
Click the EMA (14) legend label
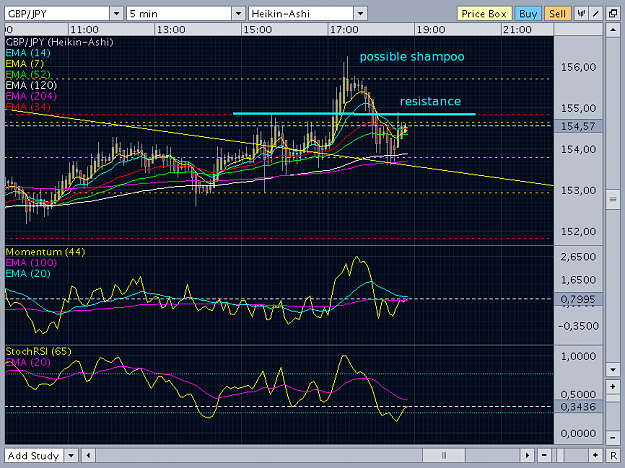pos(28,53)
